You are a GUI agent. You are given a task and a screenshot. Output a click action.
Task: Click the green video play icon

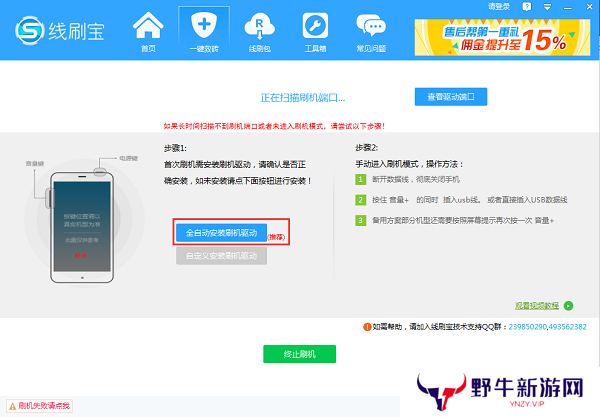569,306
